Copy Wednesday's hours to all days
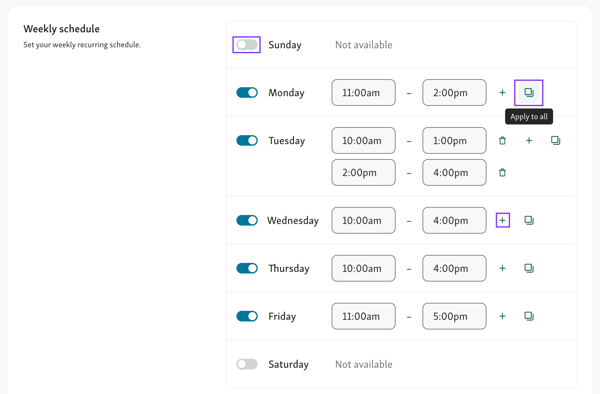The width and height of the screenshot is (600, 394). 529,220
